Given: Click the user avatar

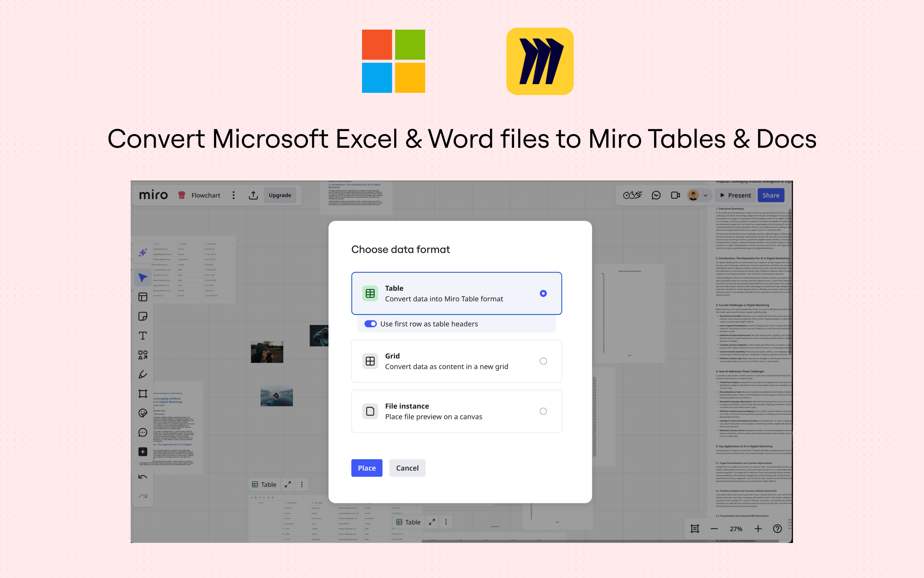Looking at the screenshot, I should tap(693, 195).
